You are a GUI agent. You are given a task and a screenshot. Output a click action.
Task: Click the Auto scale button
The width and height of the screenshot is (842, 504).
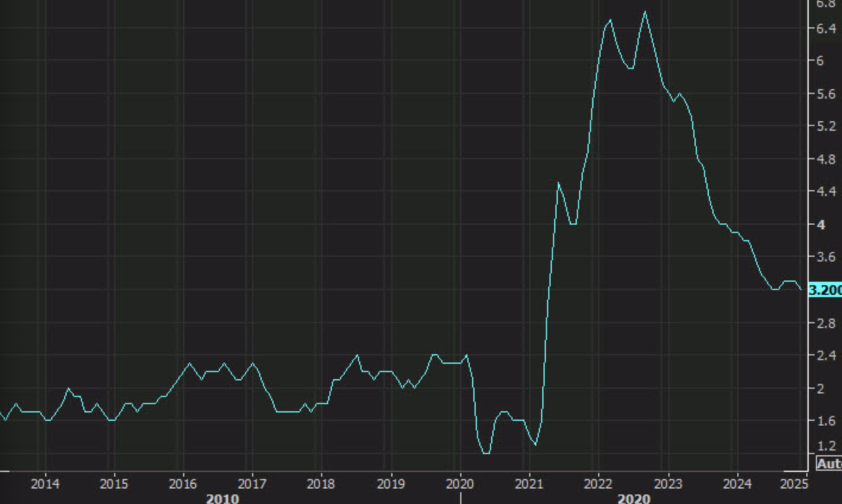pyautogui.click(x=829, y=464)
